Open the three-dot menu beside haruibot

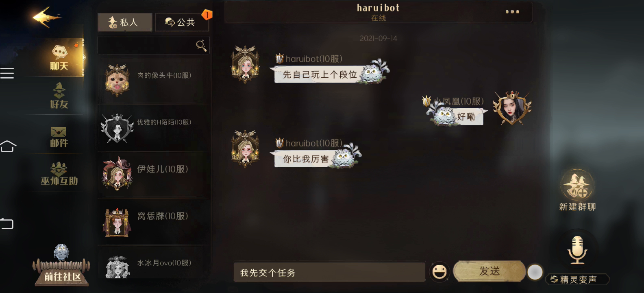(512, 12)
